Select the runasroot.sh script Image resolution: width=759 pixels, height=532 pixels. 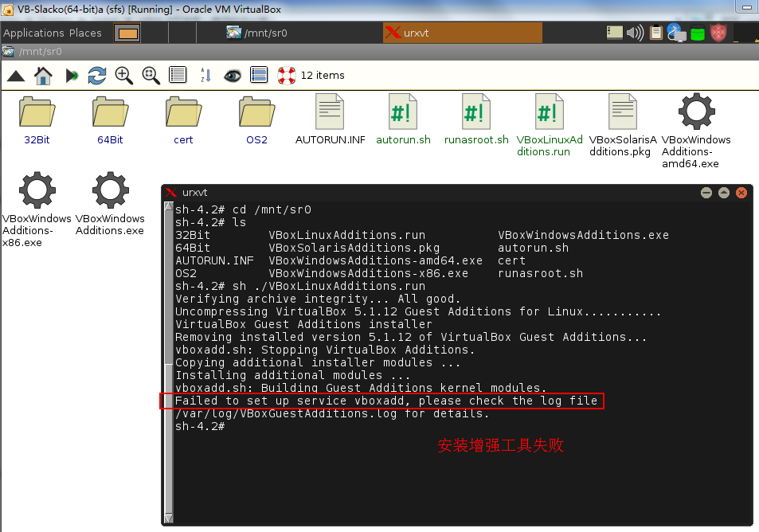[476, 120]
